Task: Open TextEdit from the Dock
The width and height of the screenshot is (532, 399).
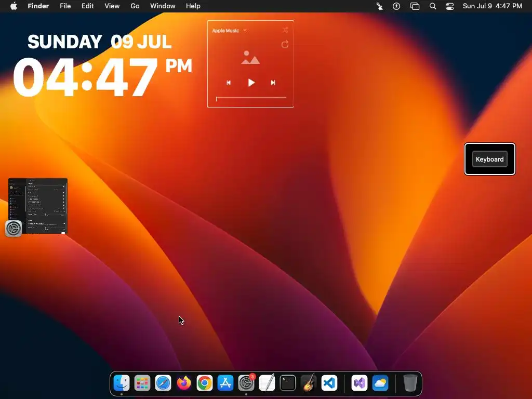Action: click(267, 383)
